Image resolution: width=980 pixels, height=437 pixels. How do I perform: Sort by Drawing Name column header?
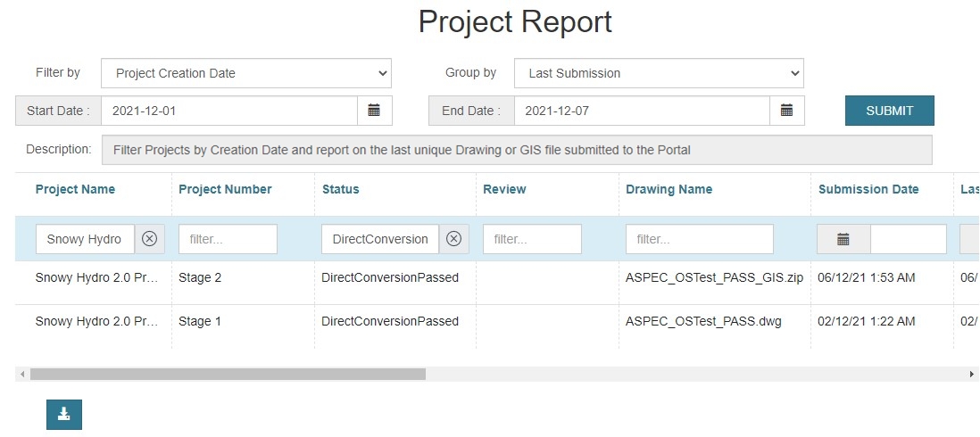point(669,189)
